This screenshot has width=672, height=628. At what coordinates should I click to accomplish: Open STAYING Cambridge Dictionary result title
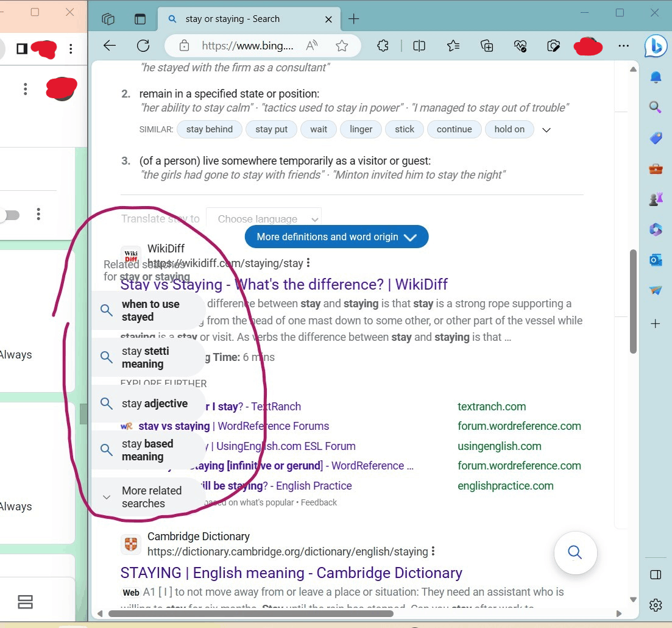tap(291, 573)
